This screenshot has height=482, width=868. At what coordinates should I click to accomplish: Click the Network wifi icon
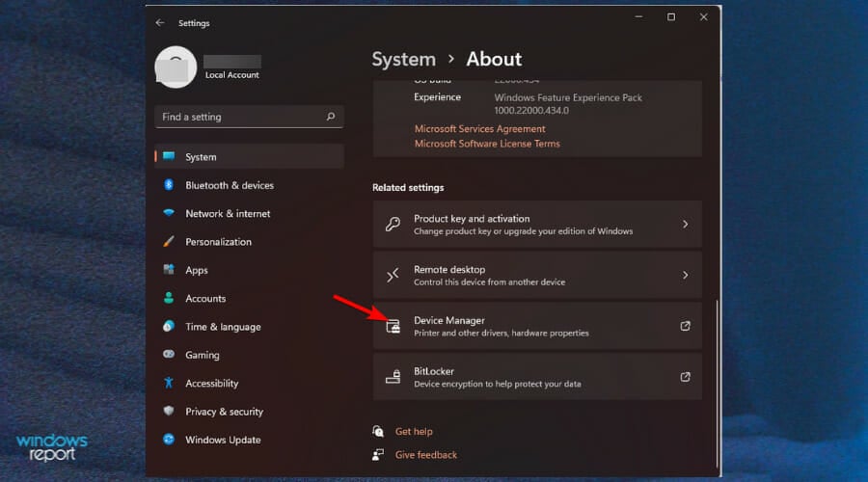[169, 213]
